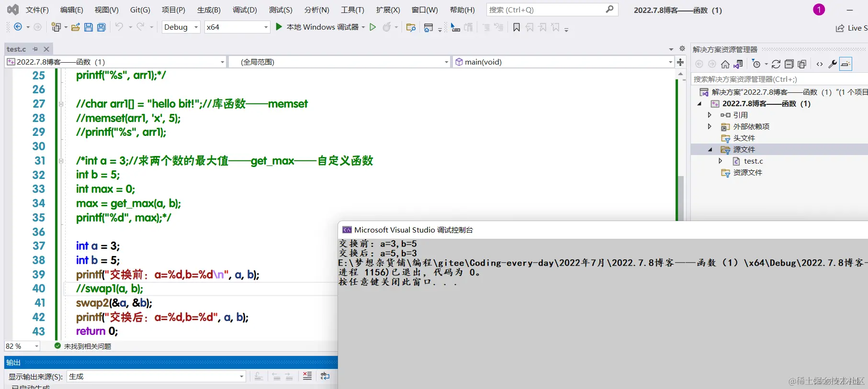868x389 pixels.
Task: Click the editor vertical scrollbar thumb
Action: pos(680,198)
